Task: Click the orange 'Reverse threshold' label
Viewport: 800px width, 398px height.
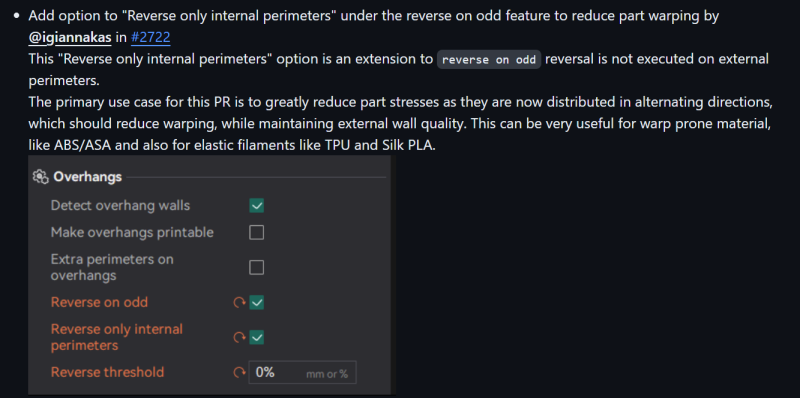Action: (x=108, y=372)
